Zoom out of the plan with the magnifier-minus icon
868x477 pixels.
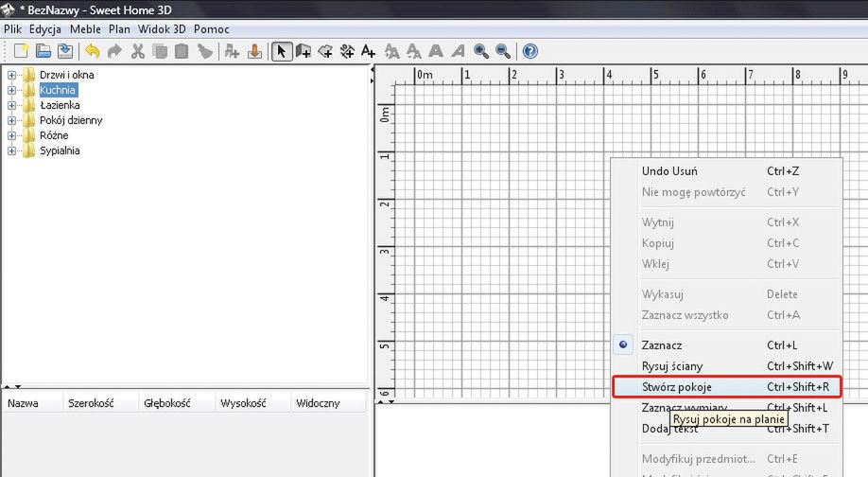(x=503, y=51)
